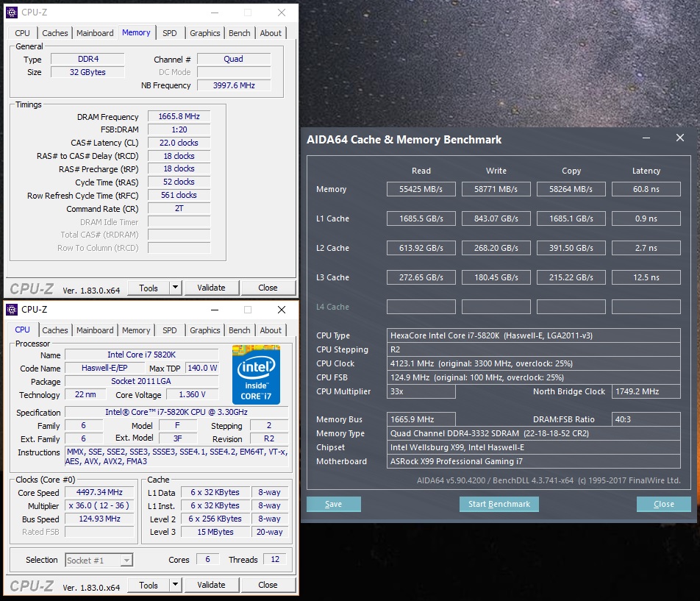Click Tools button in the lower CPU-Z window

pos(149,585)
